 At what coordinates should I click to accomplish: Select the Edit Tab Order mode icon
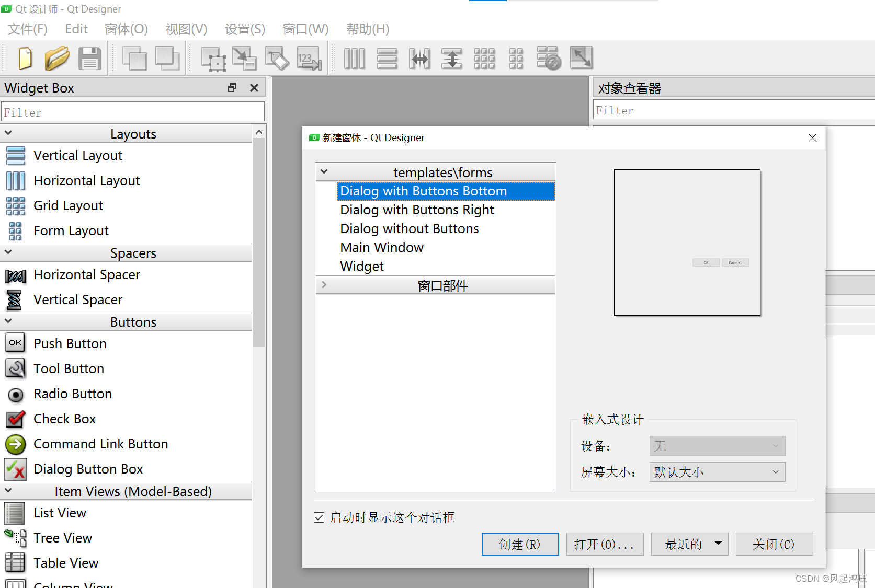tap(310, 58)
